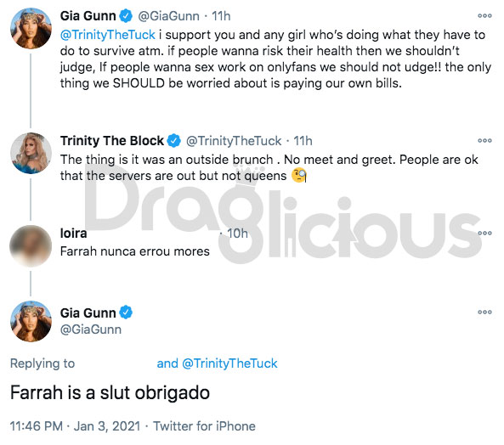Image resolution: width=504 pixels, height=445 pixels.
Task: Follow the @TrinityTheTuck mention in Gia's first tweet
Action: [x=108, y=35]
